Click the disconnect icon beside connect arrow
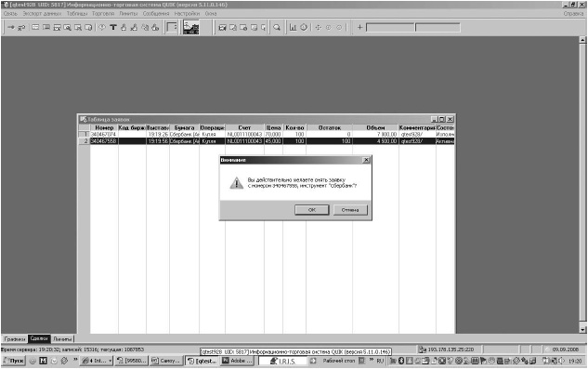 tap(21, 27)
